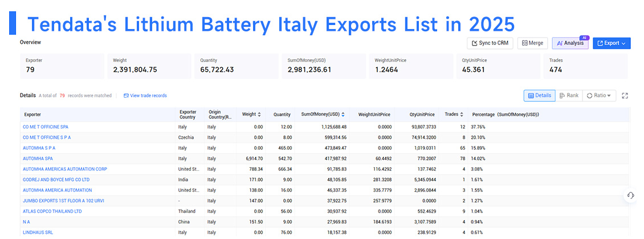Click the Exporter count card showing 79

click(x=62, y=66)
